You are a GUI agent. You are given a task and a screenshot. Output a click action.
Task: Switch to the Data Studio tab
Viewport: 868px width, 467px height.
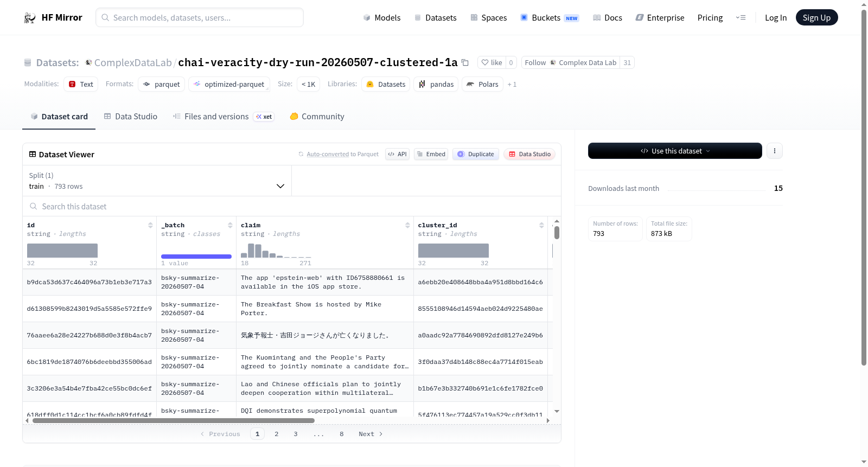(x=131, y=117)
